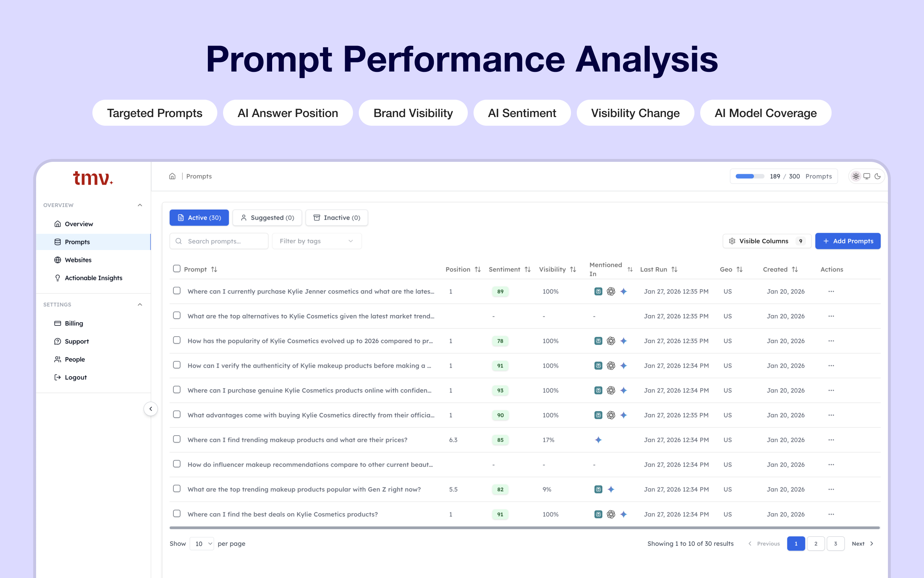Check the Kylie Jenner cosmetics prompt row

[x=176, y=290]
